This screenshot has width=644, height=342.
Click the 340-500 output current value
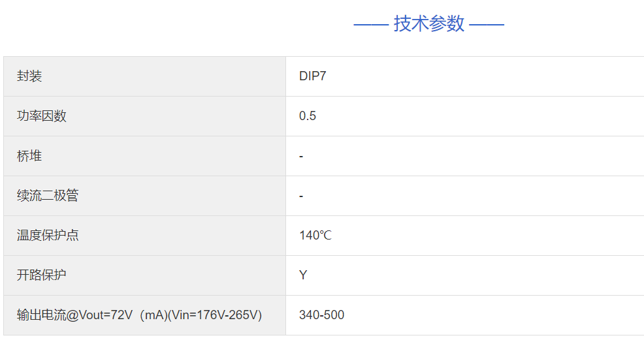pyautogui.click(x=321, y=315)
